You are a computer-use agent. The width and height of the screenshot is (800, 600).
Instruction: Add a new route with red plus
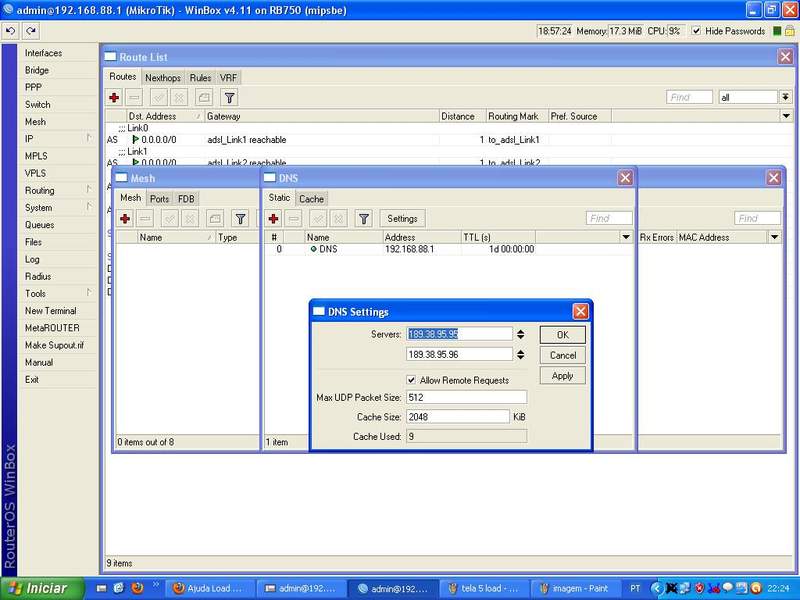tap(114, 97)
